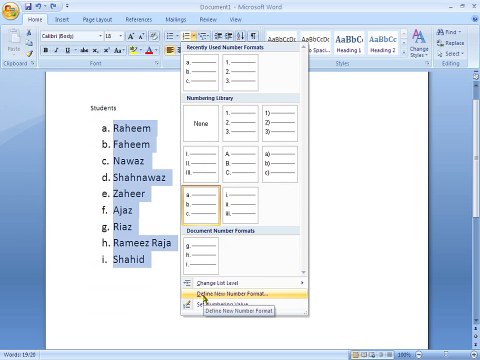Choose the Roman numeral I. II. III. format
Viewport: 480px width, 360px height.
tap(201, 164)
